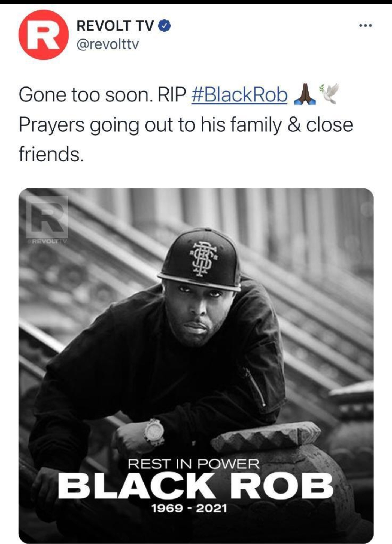Screen dimensions: 392x544
Task: Open the three-dot more options menu
Action: tap(365, 26)
